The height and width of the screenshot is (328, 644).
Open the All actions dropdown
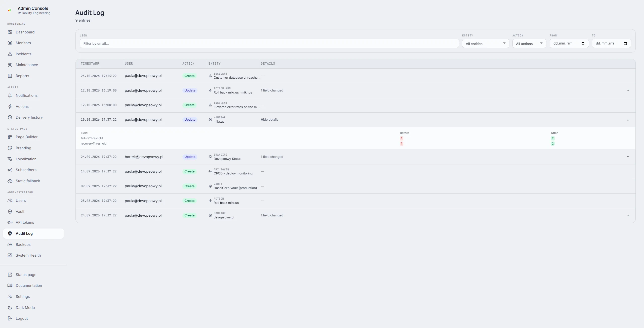pyautogui.click(x=529, y=43)
